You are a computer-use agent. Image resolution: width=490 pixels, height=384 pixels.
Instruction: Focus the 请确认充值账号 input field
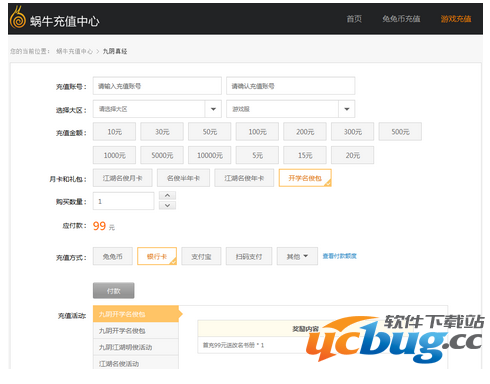point(290,86)
